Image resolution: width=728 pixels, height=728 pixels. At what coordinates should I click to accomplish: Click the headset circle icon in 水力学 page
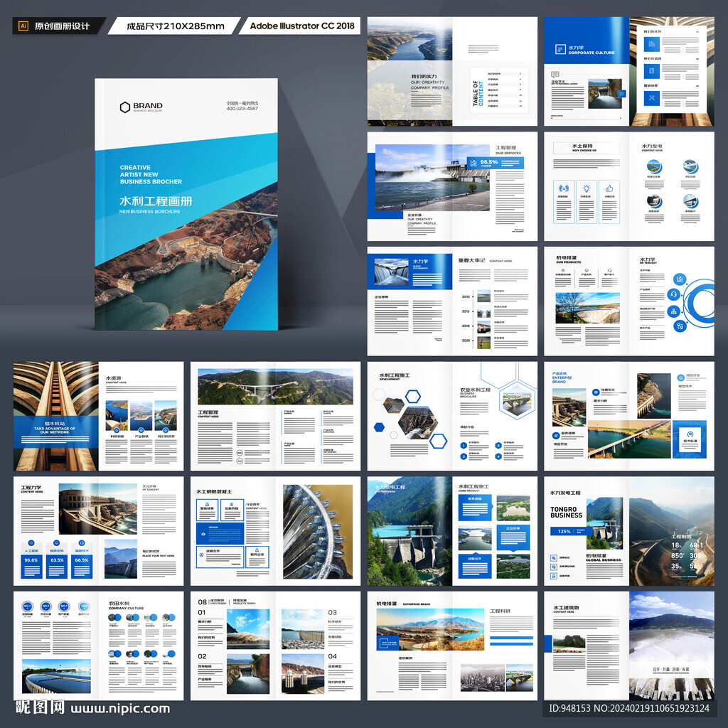(674, 295)
